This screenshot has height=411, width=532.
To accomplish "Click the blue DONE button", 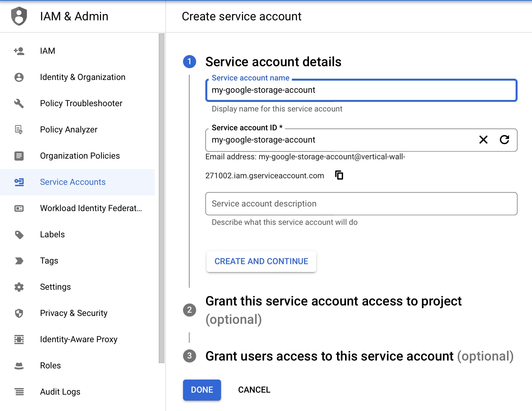I will coord(202,390).
